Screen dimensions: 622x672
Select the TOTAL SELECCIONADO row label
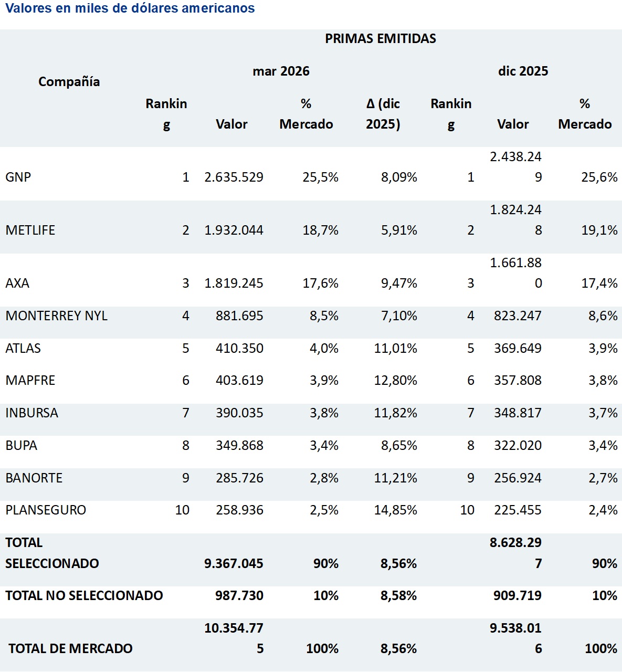coord(52,553)
